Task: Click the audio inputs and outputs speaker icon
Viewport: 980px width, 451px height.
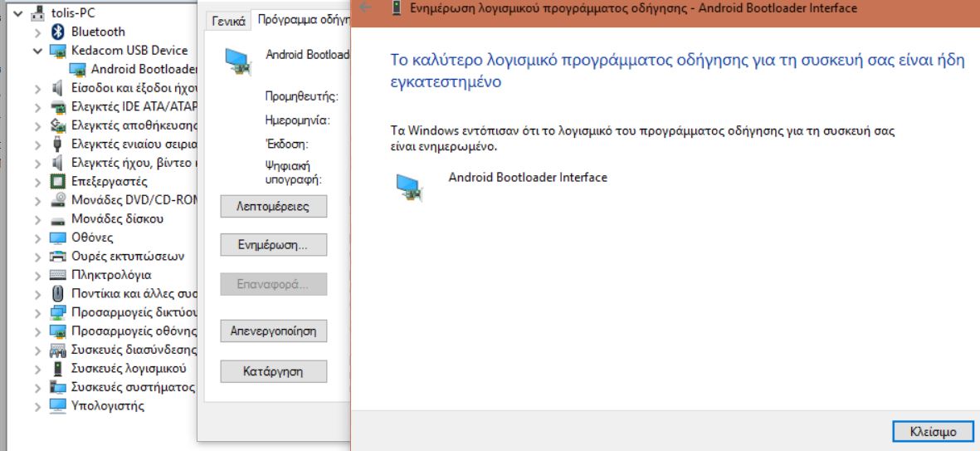Action: [x=57, y=88]
